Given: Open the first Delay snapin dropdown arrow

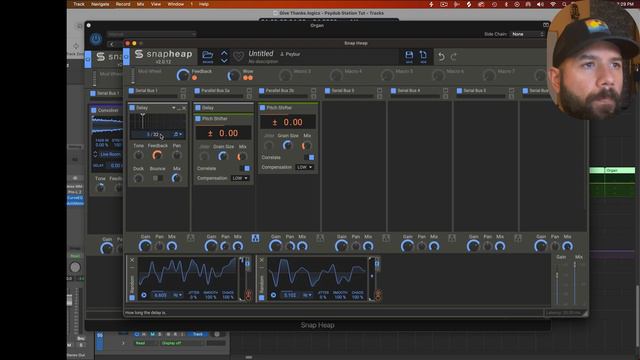Looking at the screenshot, I should click(x=173, y=108).
